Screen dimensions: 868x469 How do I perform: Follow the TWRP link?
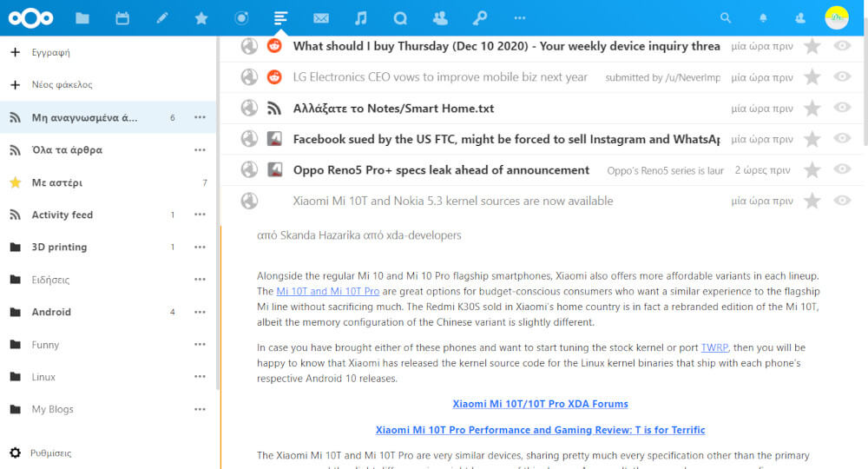point(714,347)
